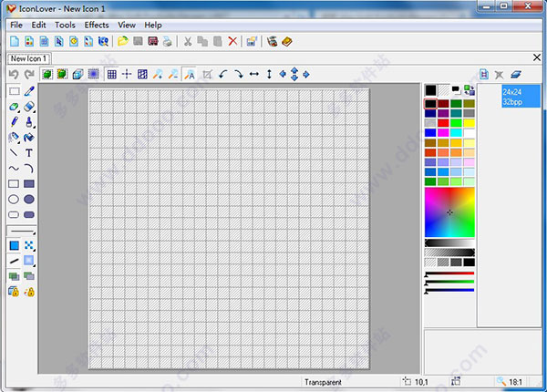Flip the image horizontally
547x392 pixels.
click(254, 74)
